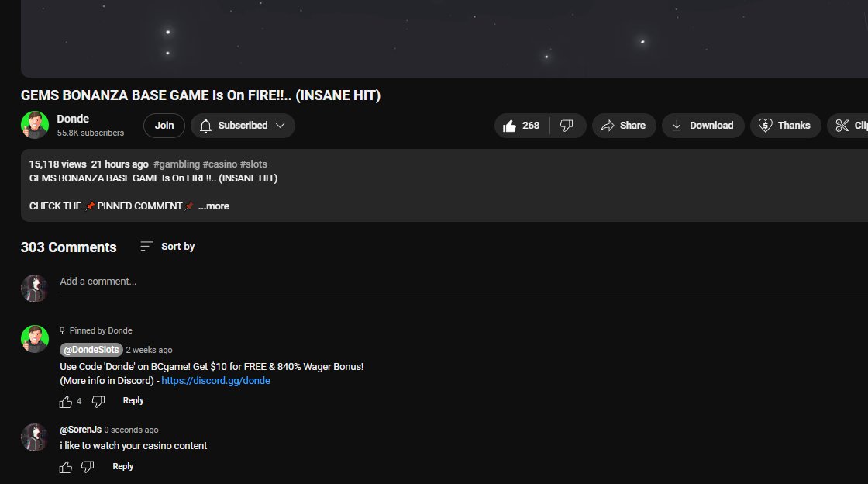Focus the Add a comment field

464,282
